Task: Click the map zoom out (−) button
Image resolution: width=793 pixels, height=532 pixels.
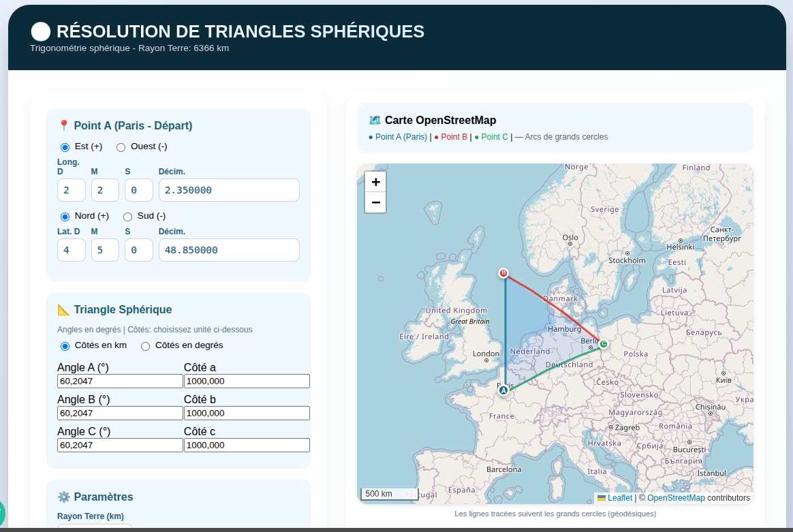Action: (x=375, y=202)
